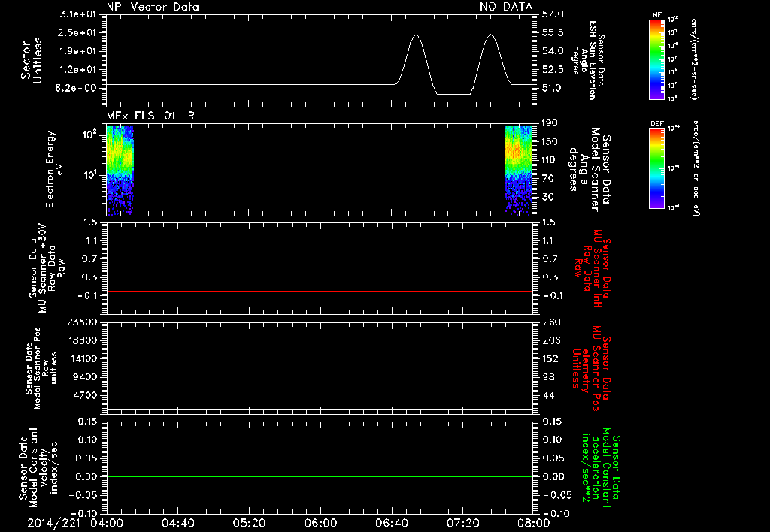Click the green velocity line at zero

click(x=319, y=476)
